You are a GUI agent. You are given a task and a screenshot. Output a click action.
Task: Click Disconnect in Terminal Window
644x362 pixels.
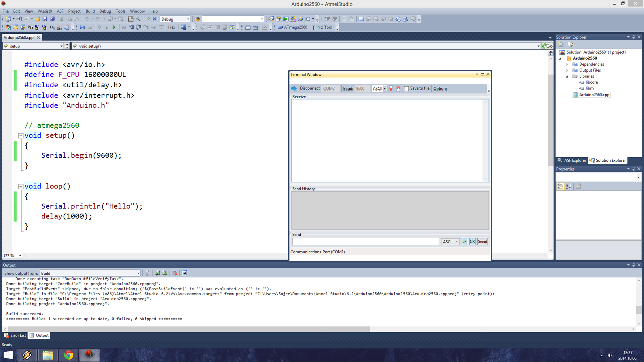310,88
